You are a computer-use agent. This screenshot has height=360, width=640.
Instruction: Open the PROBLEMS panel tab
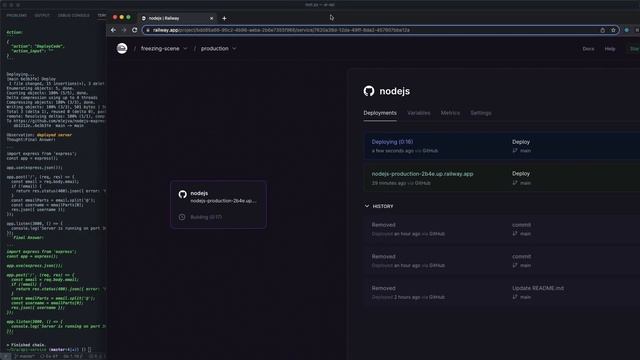[x=17, y=15]
